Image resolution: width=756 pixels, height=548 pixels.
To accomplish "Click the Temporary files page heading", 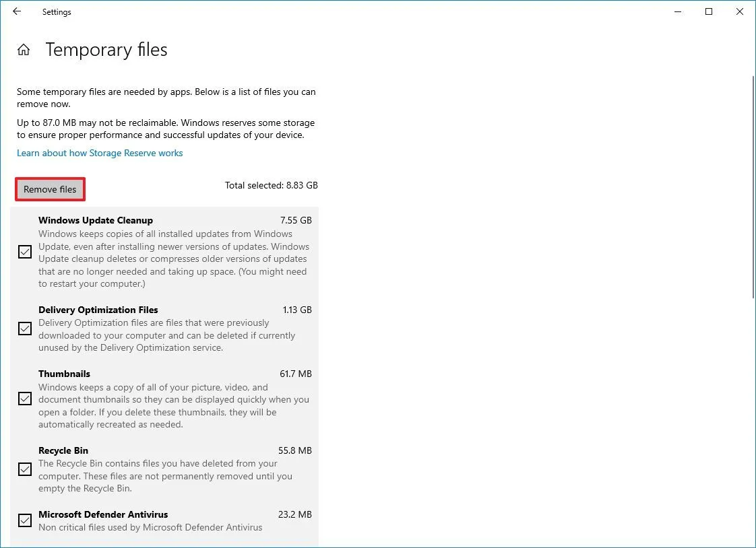I will tap(106, 50).
